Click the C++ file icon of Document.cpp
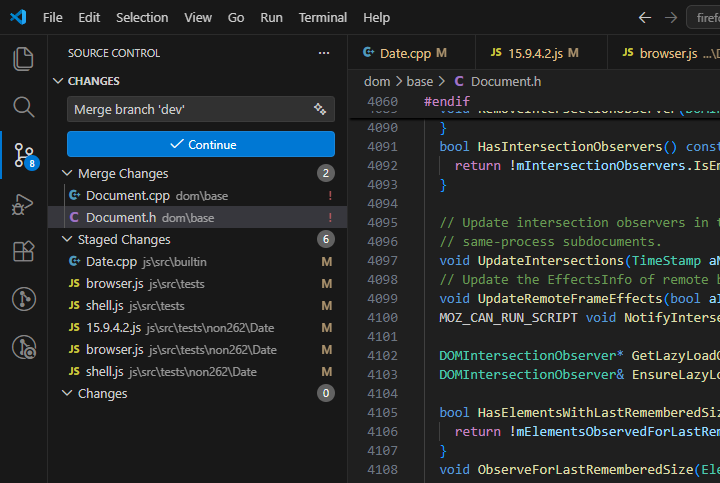The image size is (720, 483). point(74,195)
